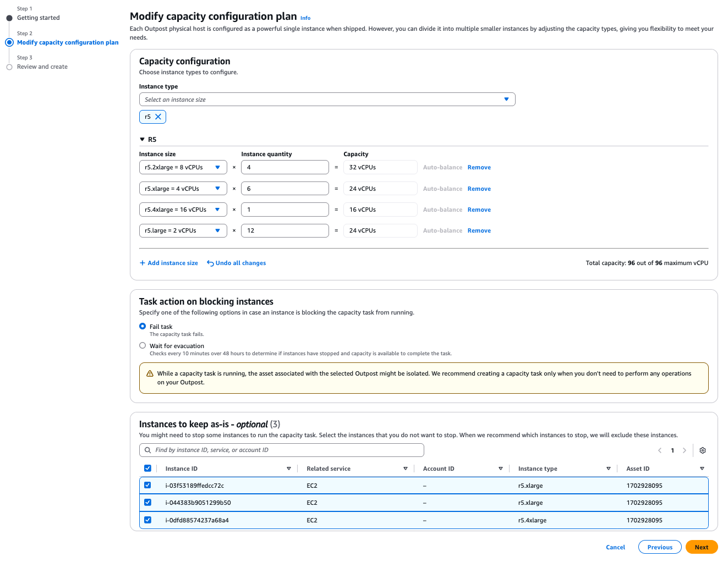Screen dimensions: 728x562
Task: Click the r5.large instance quantity field
Action: pyautogui.click(x=285, y=230)
